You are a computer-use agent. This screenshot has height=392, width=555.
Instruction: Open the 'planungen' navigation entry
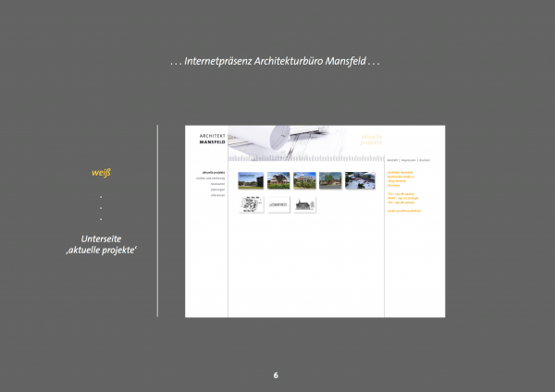tap(217, 190)
